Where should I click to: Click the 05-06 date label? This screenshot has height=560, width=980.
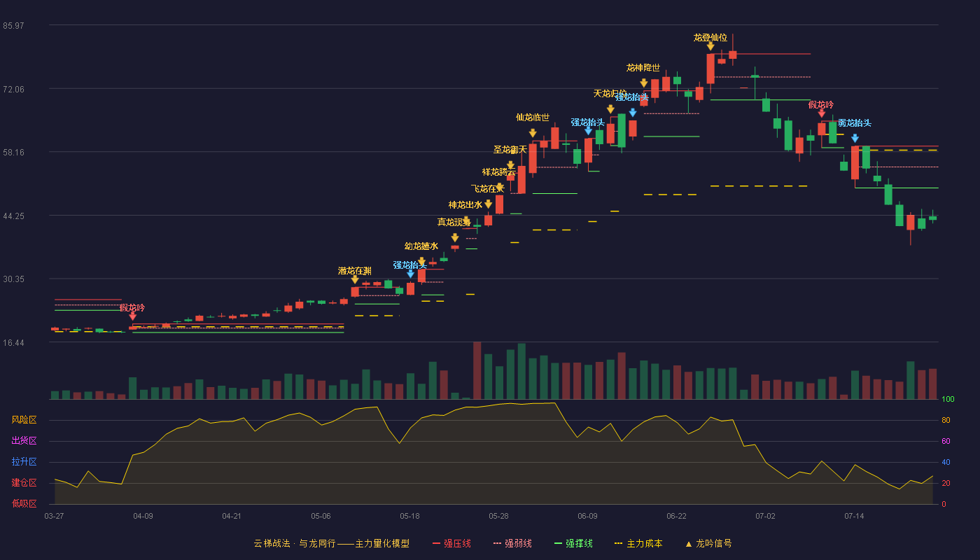[x=321, y=516]
